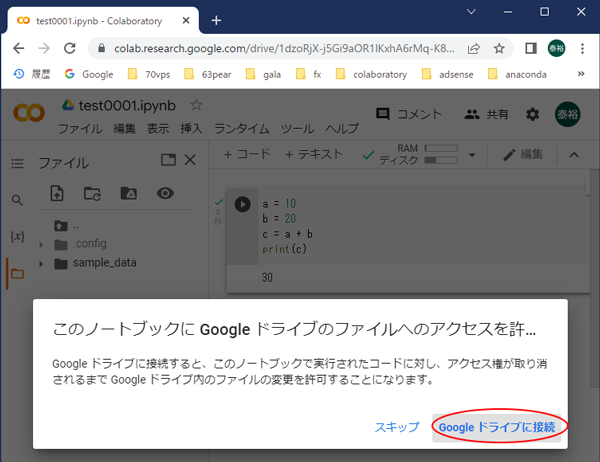Go forward in browser
The height and width of the screenshot is (462, 600).
[x=44, y=49]
